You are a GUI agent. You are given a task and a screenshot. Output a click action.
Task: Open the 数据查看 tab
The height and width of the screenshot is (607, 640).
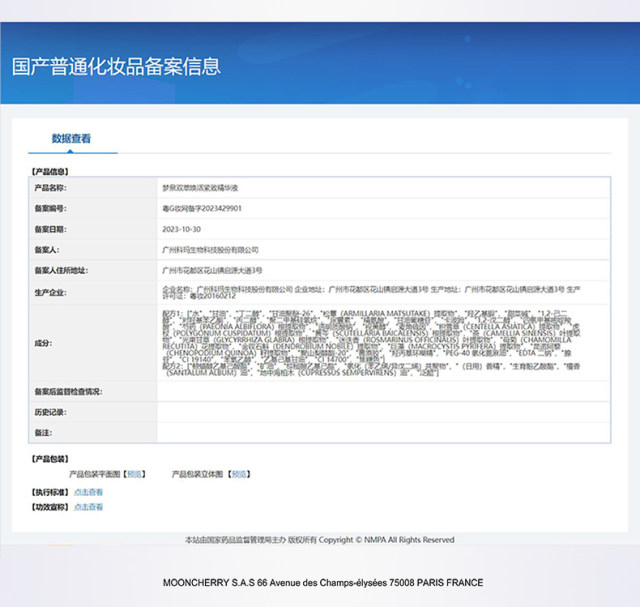pyautogui.click(x=71, y=139)
